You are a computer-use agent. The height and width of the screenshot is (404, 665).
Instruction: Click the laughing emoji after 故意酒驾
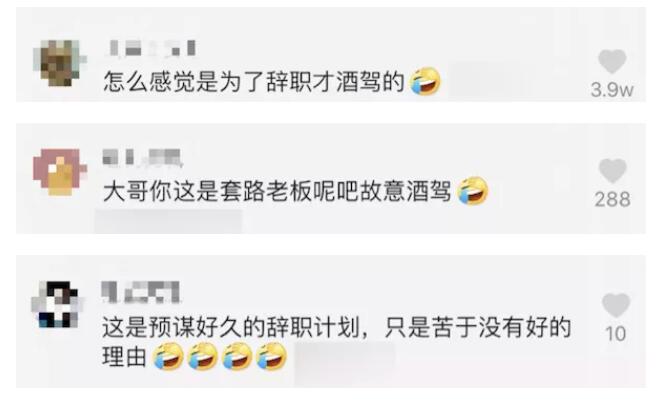coord(472,191)
